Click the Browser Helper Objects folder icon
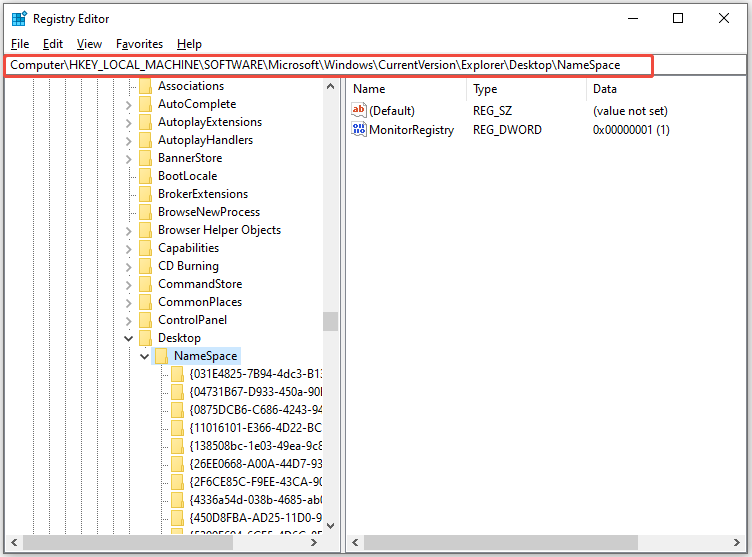 145,230
